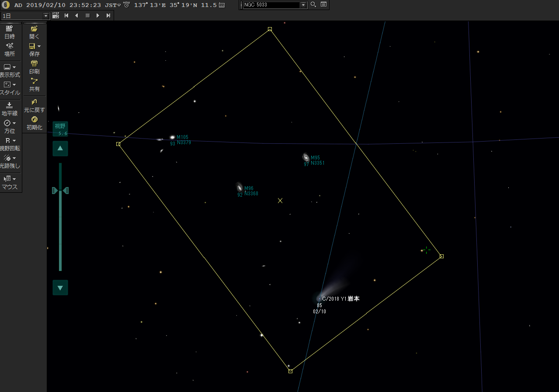Open the 表示形式 display format menu

[10, 70]
